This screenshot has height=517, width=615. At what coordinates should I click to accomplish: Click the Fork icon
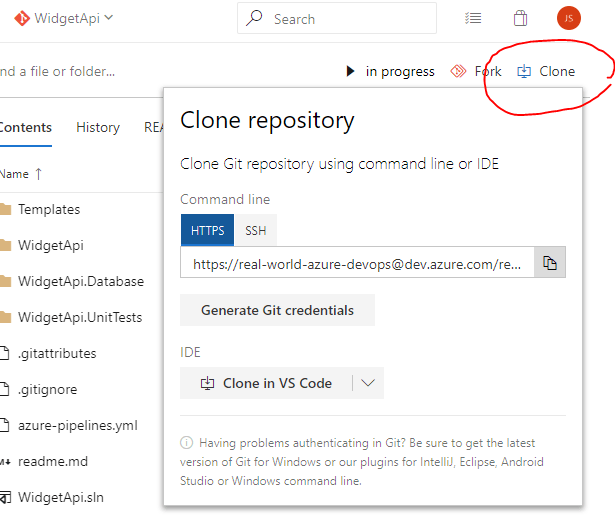[x=458, y=71]
